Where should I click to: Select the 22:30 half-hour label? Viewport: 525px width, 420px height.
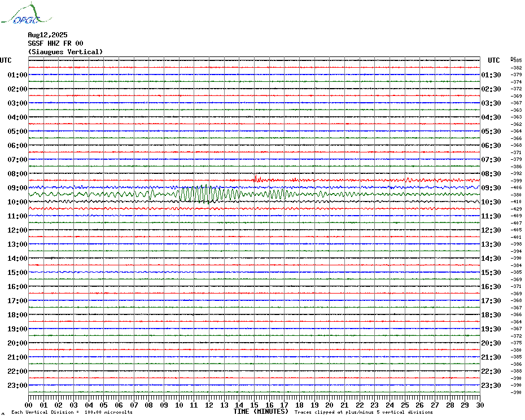click(x=491, y=371)
